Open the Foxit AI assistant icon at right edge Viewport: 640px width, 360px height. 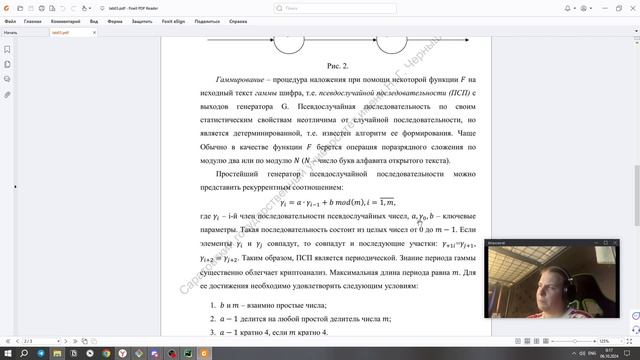636,316
